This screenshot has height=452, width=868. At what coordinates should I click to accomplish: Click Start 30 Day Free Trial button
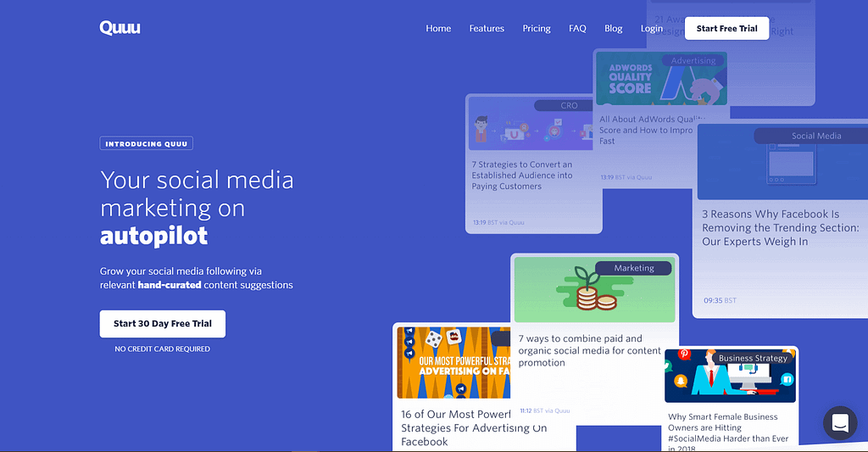(162, 323)
